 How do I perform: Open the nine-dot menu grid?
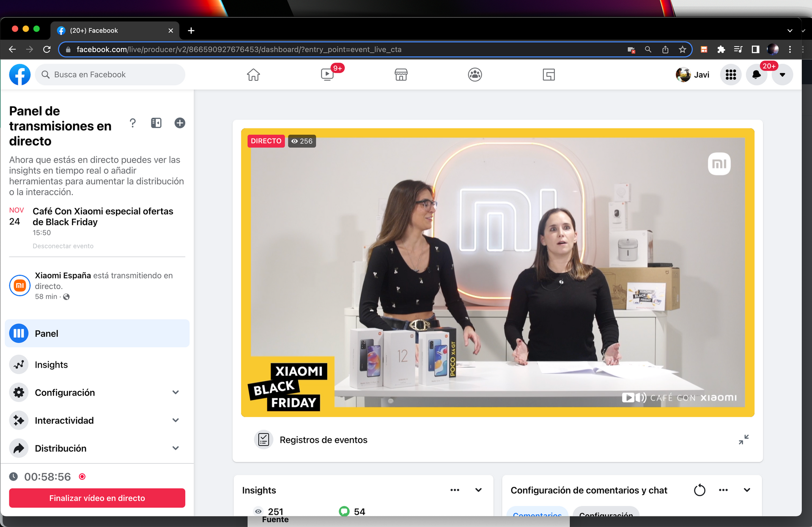click(731, 75)
